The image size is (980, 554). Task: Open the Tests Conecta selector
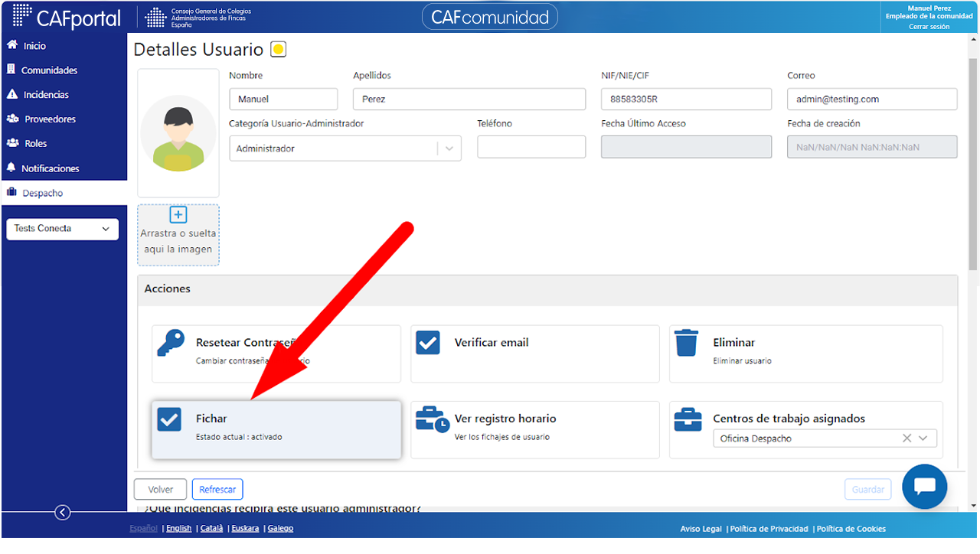[63, 229]
